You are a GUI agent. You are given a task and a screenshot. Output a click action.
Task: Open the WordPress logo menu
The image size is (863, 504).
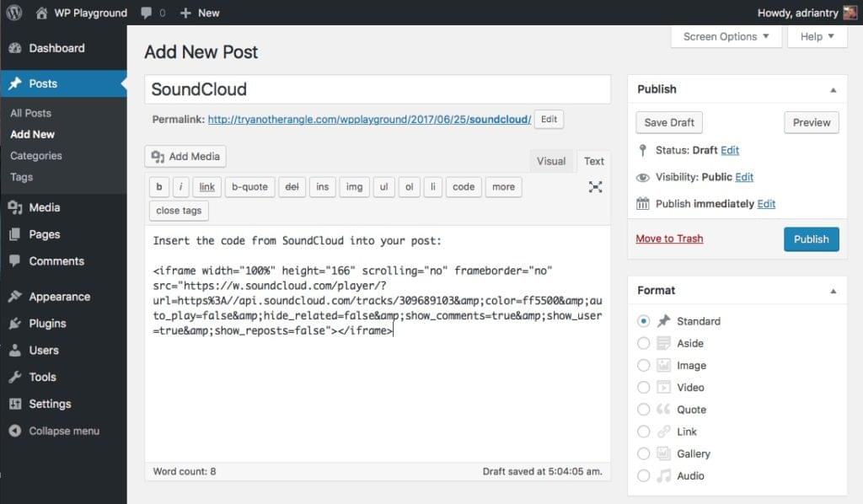[13, 12]
